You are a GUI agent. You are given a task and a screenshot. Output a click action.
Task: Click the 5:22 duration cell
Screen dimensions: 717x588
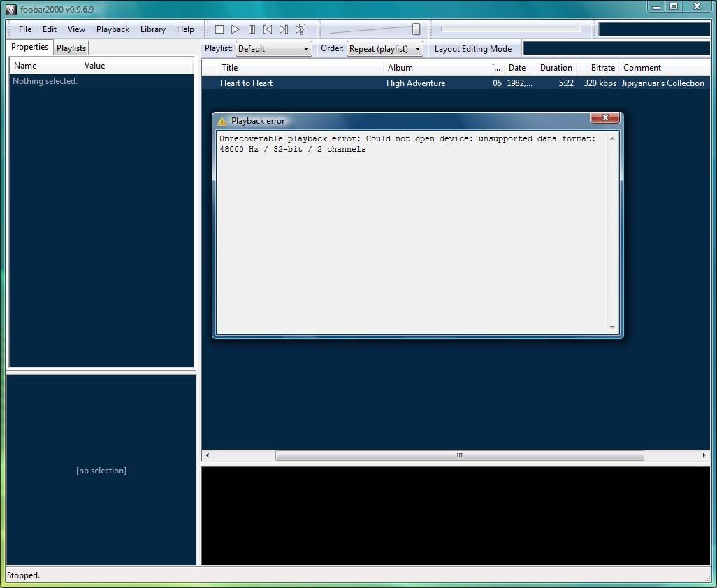pos(565,83)
